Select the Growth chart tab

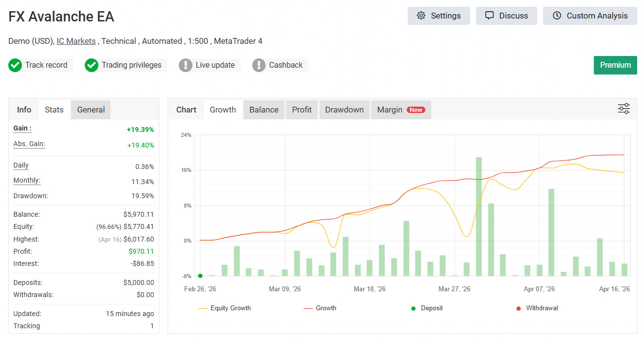tap(223, 110)
